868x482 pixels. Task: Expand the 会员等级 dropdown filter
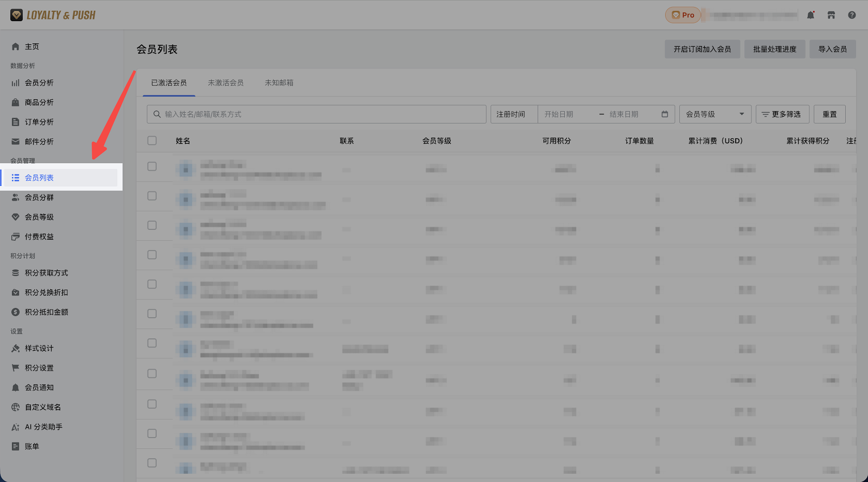pyautogui.click(x=714, y=114)
